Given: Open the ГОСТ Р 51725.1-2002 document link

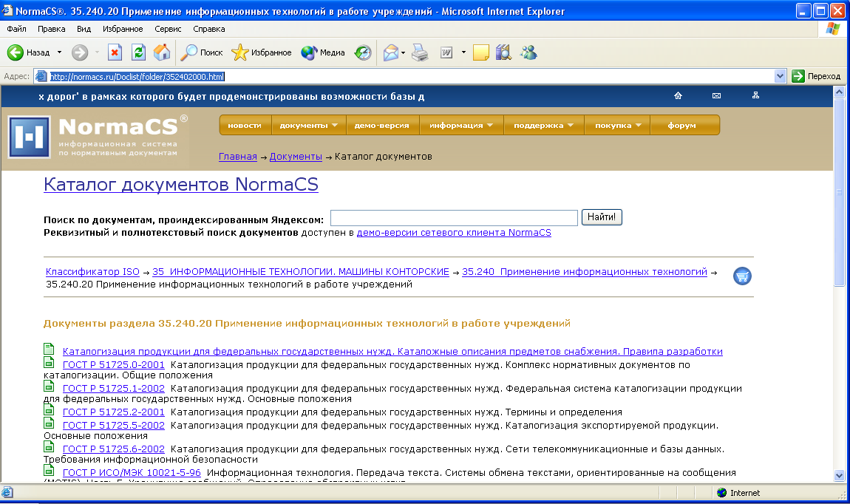Looking at the screenshot, I should [x=114, y=389].
